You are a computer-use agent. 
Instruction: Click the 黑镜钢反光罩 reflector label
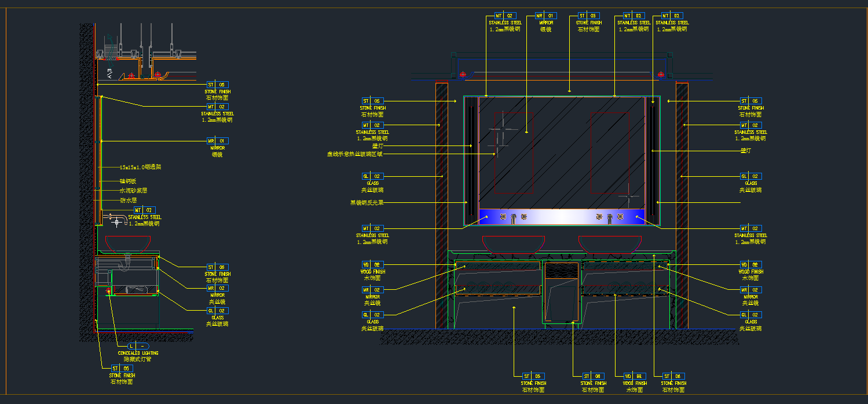coord(367,203)
